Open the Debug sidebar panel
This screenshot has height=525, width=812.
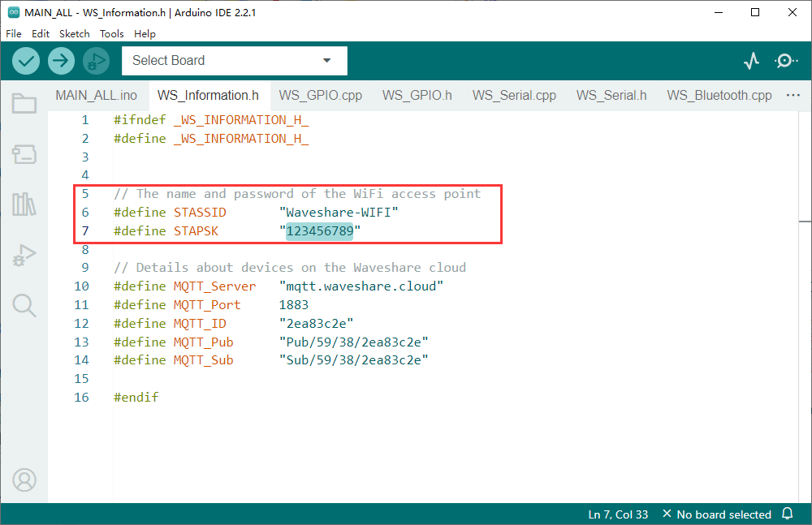pyautogui.click(x=24, y=255)
